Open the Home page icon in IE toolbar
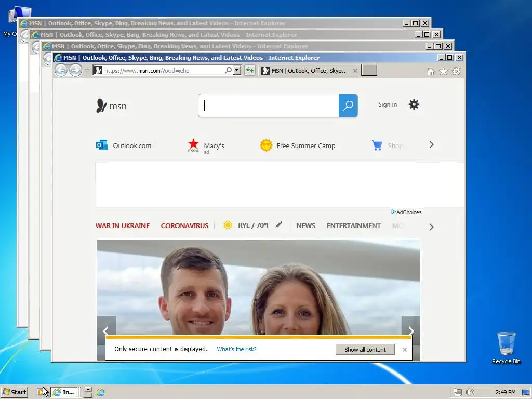The image size is (532, 399). pyautogui.click(x=431, y=71)
